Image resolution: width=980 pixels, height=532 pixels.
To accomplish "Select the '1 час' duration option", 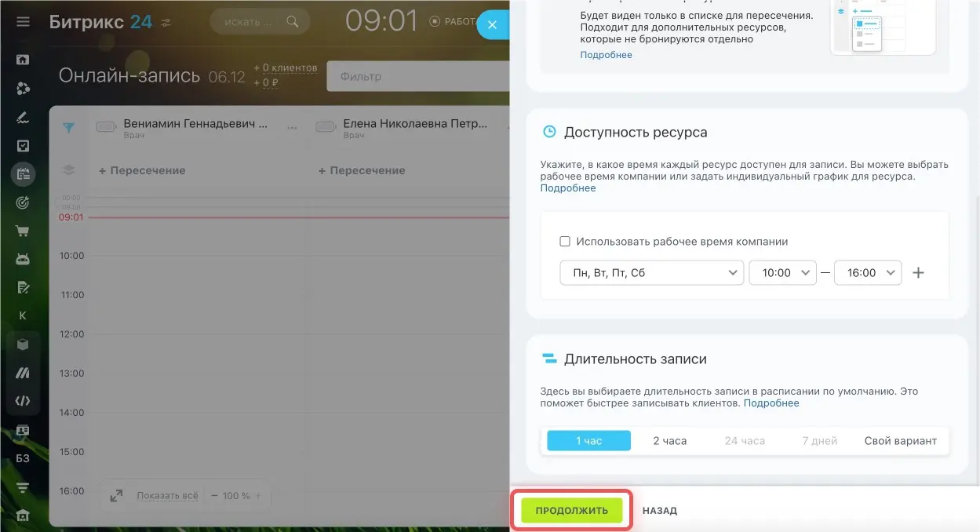I will [x=588, y=441].
